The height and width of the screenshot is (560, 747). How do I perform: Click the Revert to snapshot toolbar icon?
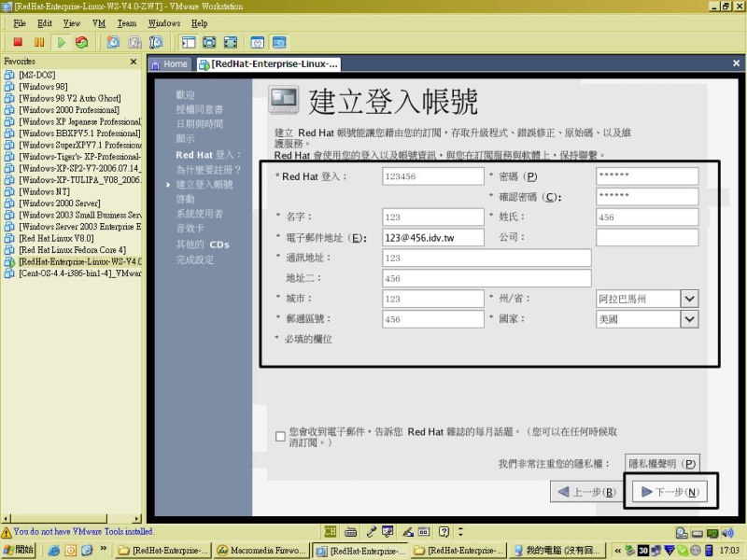coord(134,42)
